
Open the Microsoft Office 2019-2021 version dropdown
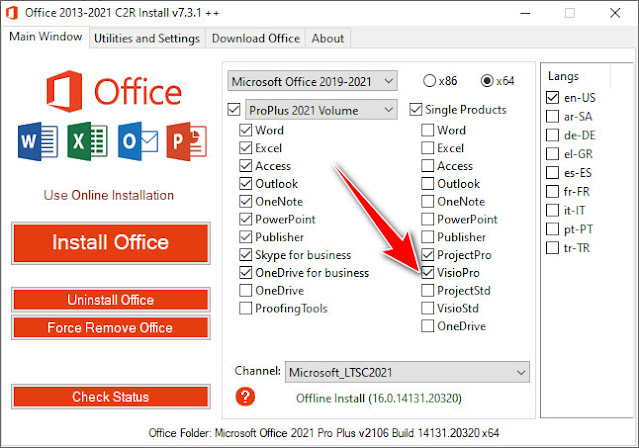point(313,81)
